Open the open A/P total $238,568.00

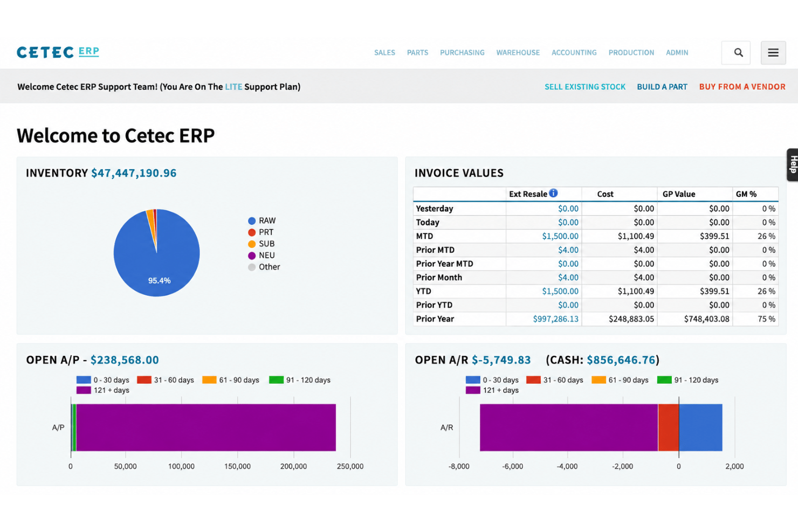pos(125,360)
